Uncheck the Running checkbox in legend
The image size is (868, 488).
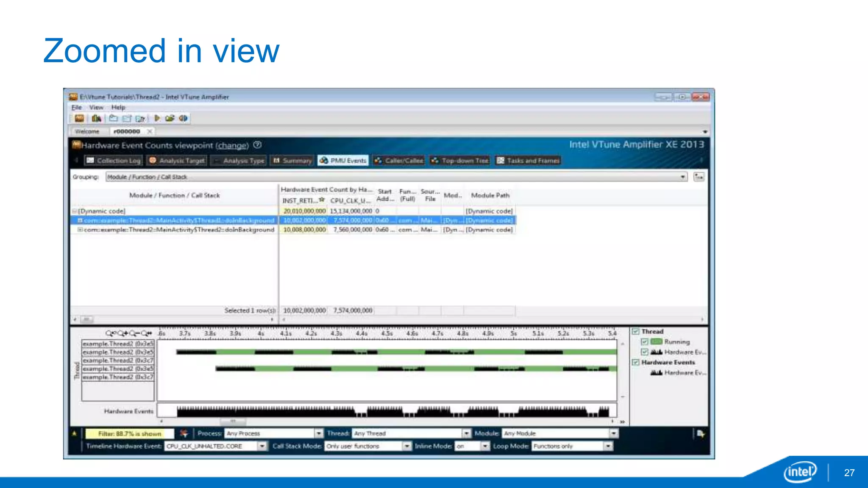[645, 341]
